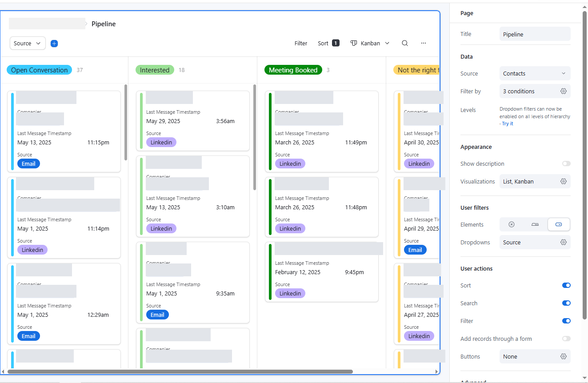The height and width of the screenshot is (383, 588).
Task: Click the Not the right column label
Action: point(416,70)
